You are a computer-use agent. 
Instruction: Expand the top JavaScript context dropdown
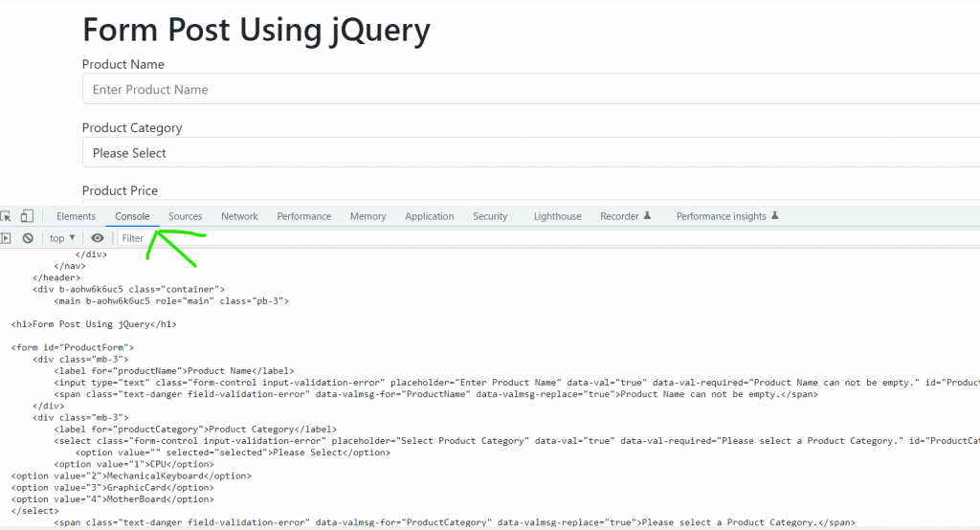coord(63,238)
